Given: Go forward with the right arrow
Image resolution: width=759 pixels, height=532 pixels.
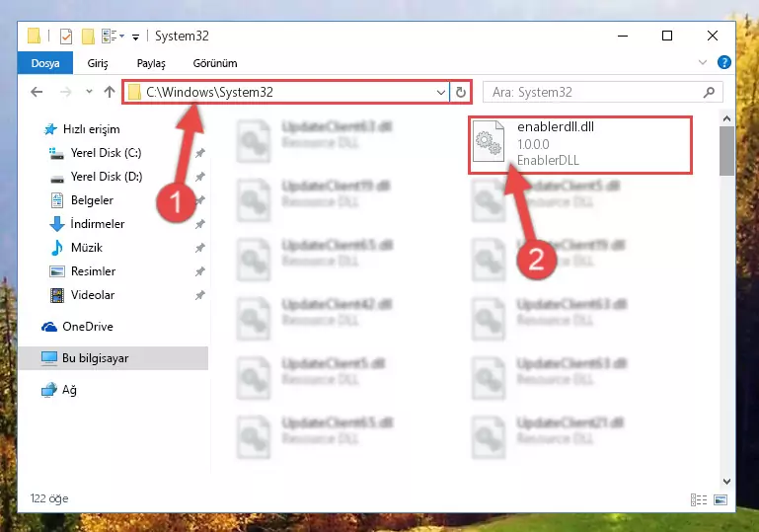Looking at the screenshot, I should point(66,92).
